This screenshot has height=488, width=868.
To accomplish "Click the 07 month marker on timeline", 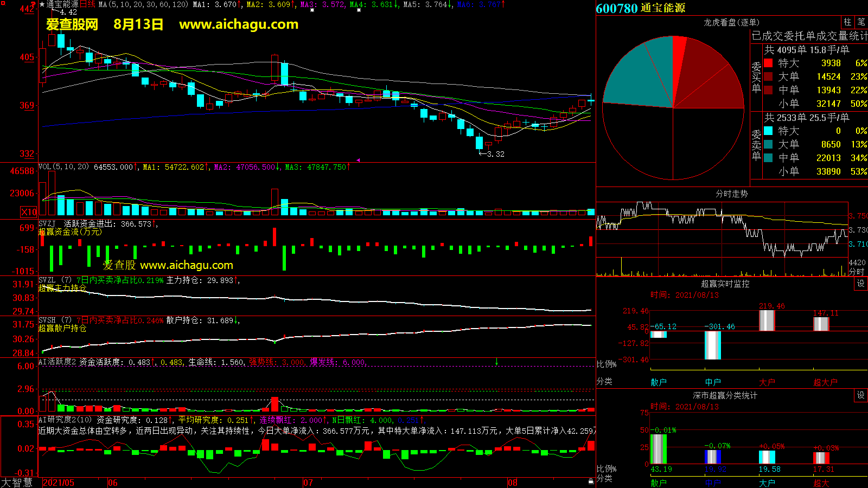I will pos(308,483).
